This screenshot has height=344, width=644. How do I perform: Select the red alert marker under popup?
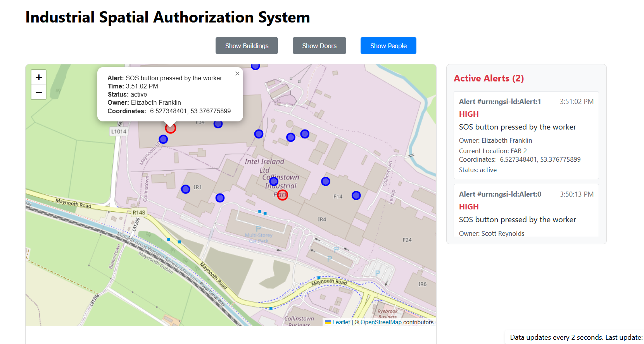(171, 128)
